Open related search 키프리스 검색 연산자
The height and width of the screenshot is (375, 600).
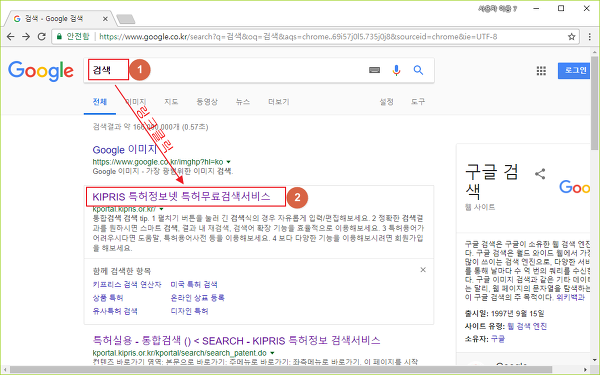click(x=127, y=284)
